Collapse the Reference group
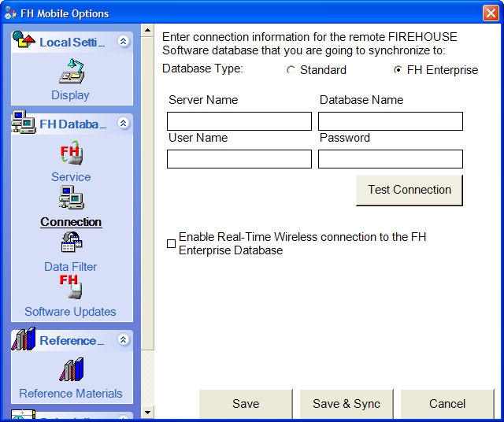Screen dimensions: 504x422 tap(123, 339)
